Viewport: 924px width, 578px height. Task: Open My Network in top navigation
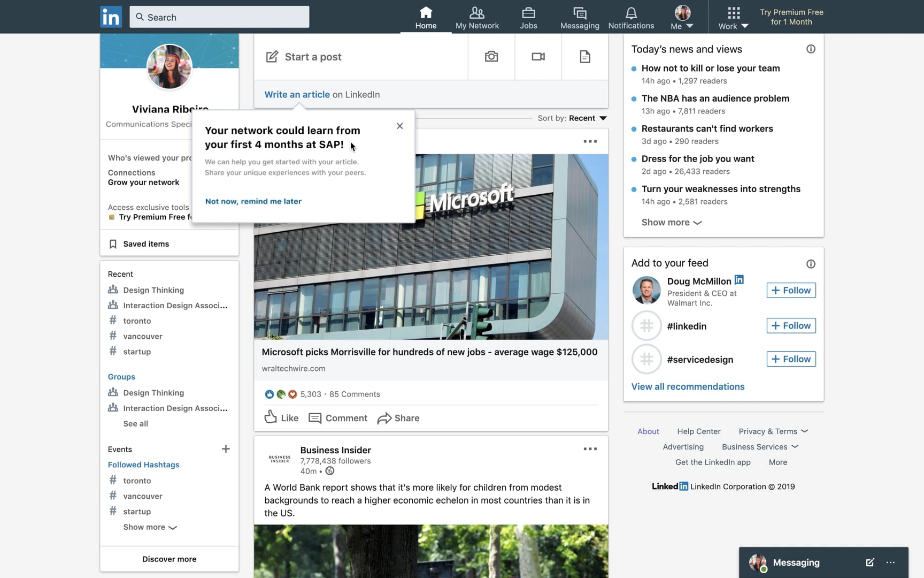tap(477, 17)
